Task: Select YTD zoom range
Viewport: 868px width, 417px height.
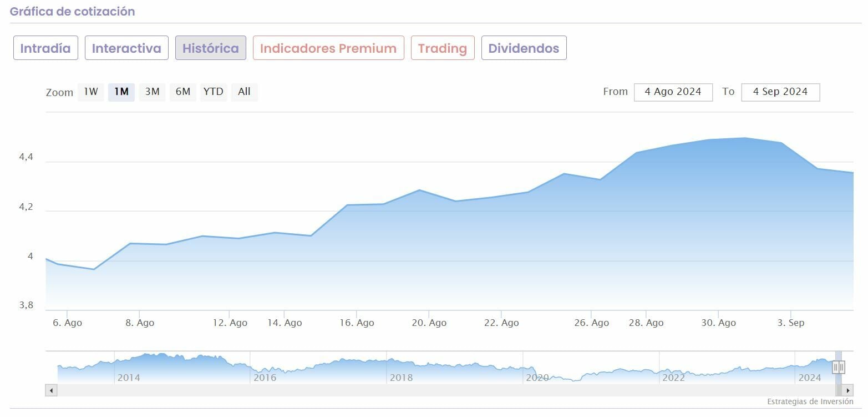Action: click(x=213, y=92)
